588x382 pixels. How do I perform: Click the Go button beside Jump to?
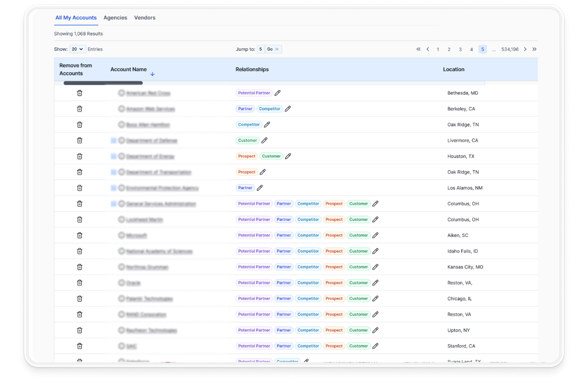pyautogui.click(x=273, y=49)
